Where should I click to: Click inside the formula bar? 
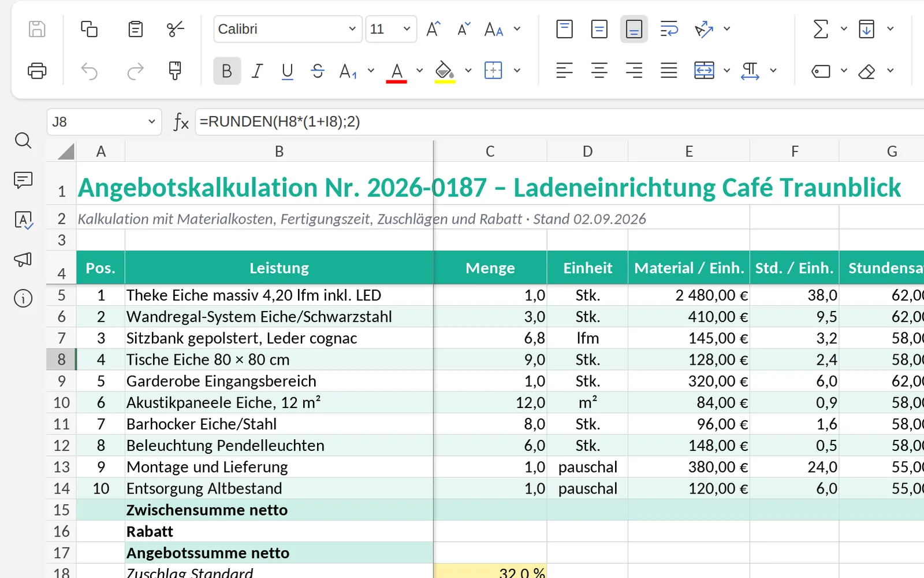click(560, 122)
